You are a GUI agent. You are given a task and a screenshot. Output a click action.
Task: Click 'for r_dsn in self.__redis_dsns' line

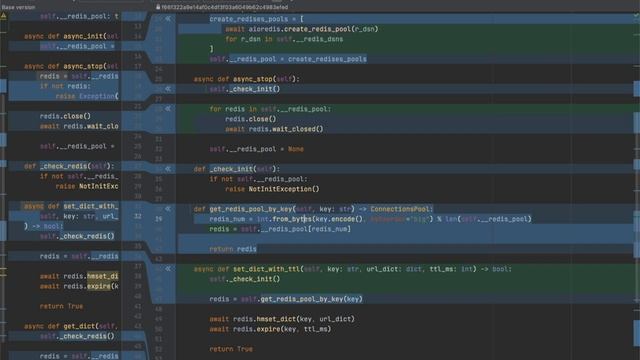pos(284,39)
